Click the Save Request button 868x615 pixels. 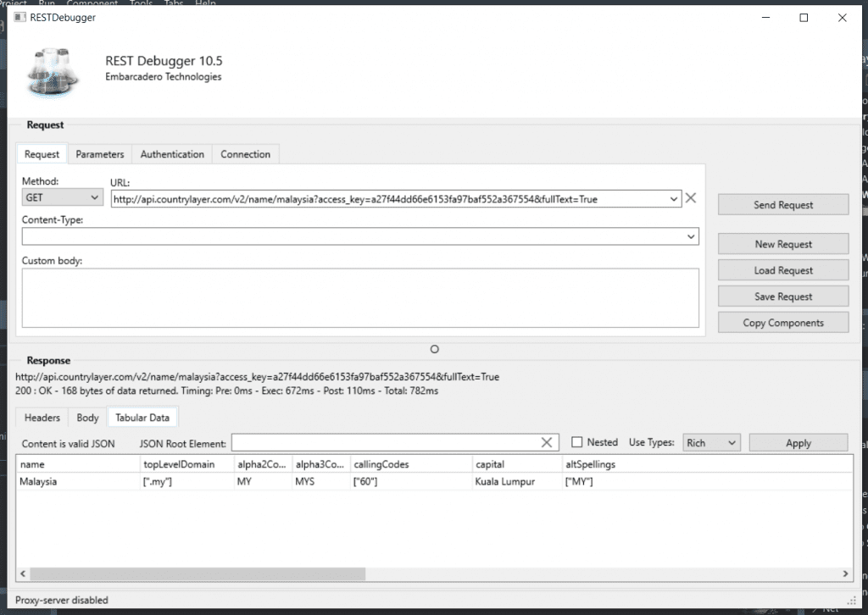tap(783, 296)
